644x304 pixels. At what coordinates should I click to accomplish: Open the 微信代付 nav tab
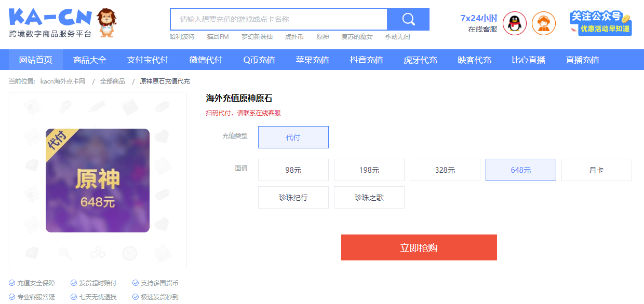[206, 60]
